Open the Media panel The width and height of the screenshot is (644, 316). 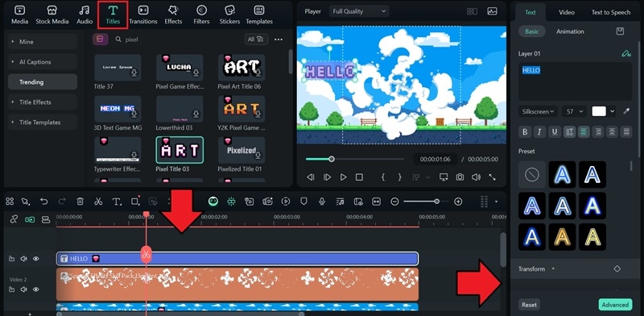[19, 15]
